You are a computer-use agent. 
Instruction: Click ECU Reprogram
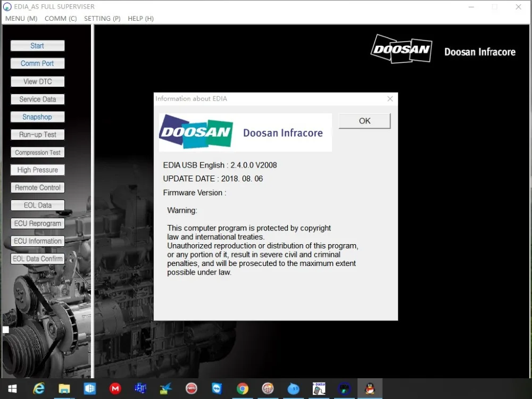point(37,223)
